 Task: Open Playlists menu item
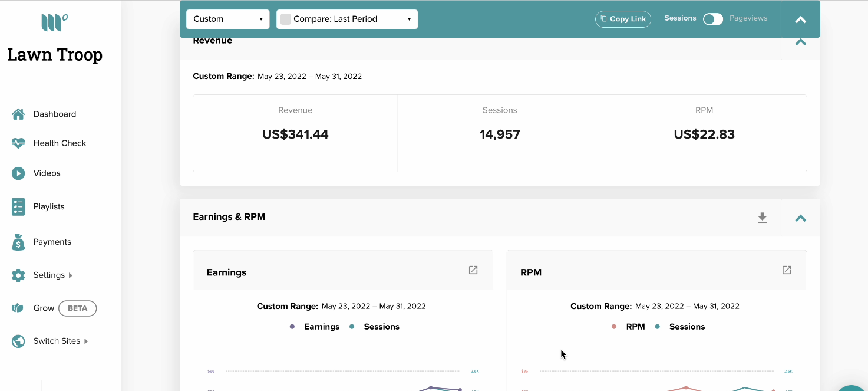(49, 207)
